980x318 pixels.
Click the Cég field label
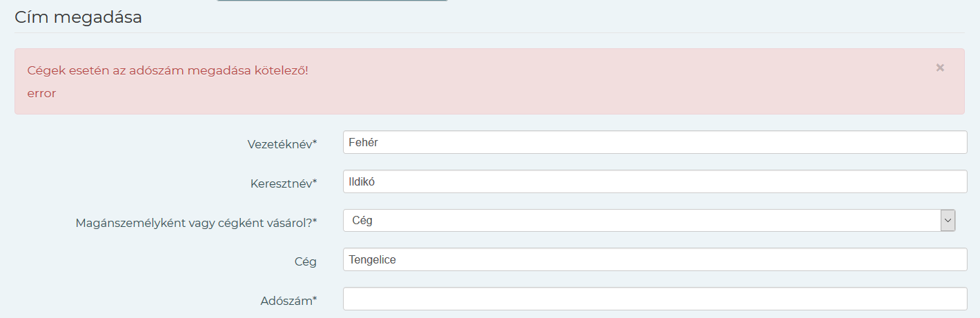(x=305, y=261)
